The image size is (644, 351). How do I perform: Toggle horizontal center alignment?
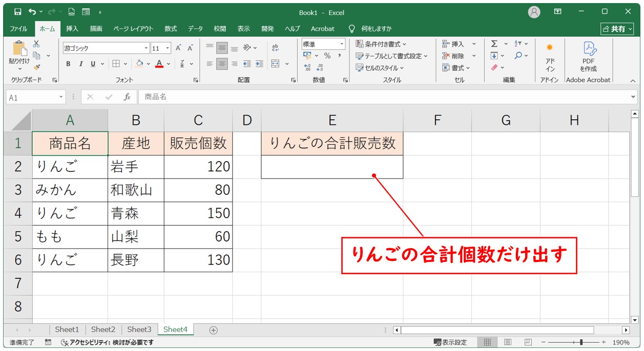click(x=222, y=64)
